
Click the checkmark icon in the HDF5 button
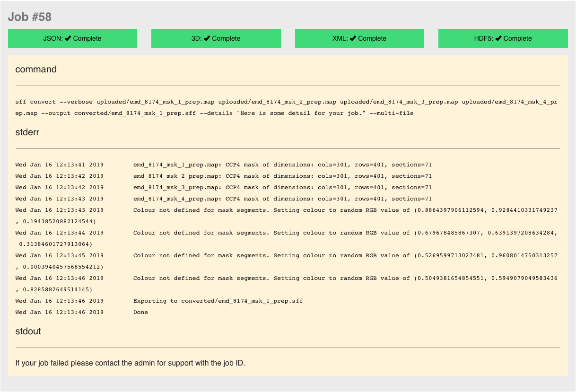(x=498, y=38)
